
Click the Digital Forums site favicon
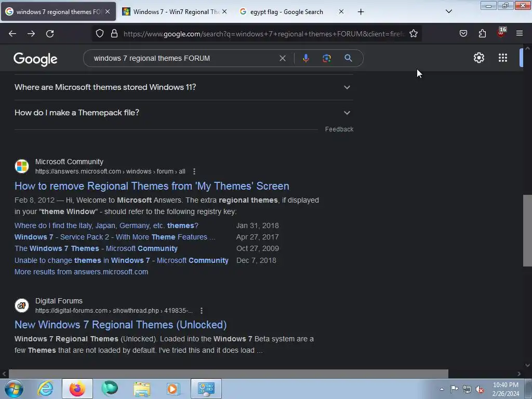[22, 305]
